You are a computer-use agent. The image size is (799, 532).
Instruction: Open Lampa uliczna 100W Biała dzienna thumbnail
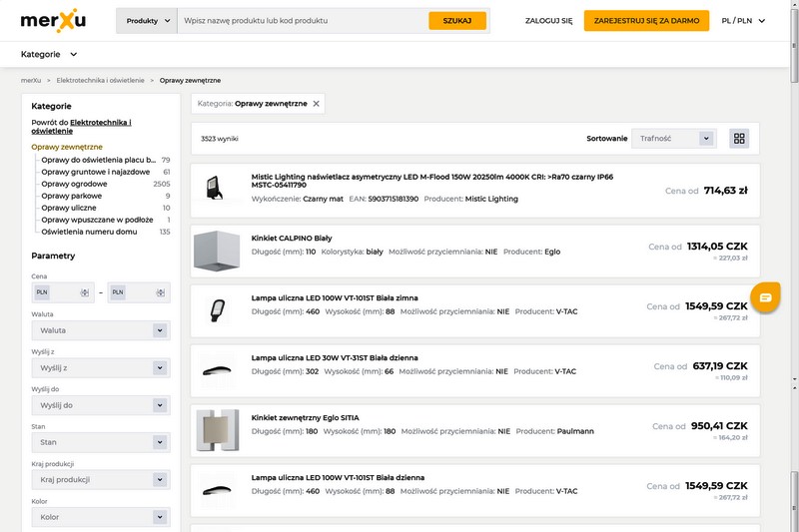[x=217, y=490]
